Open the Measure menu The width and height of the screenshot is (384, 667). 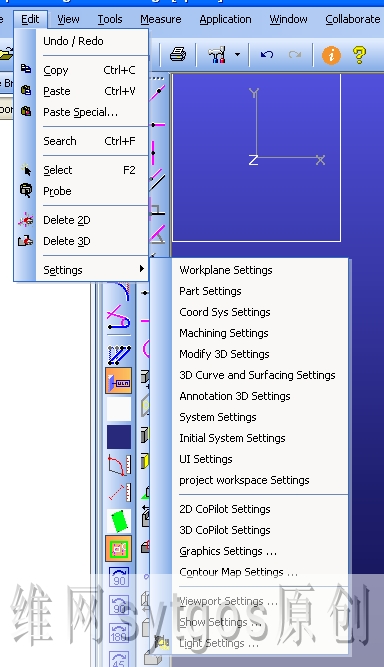click(161, 19)
